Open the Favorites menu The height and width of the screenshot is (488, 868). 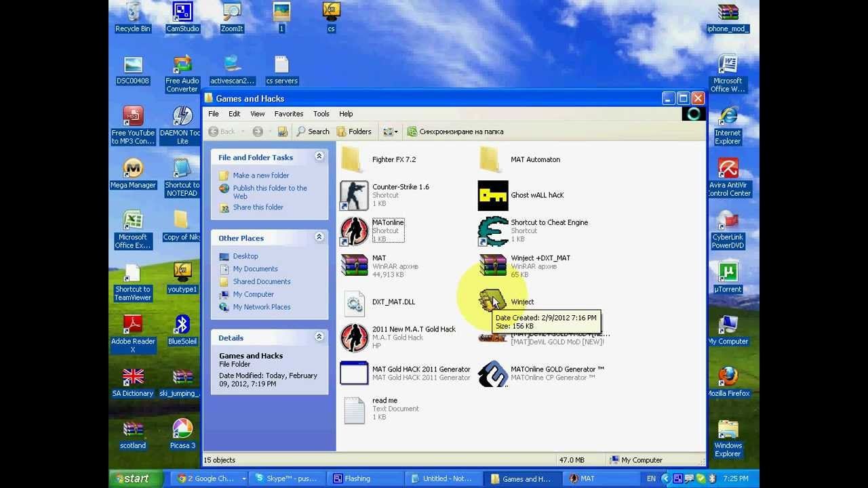pos(289,114)
